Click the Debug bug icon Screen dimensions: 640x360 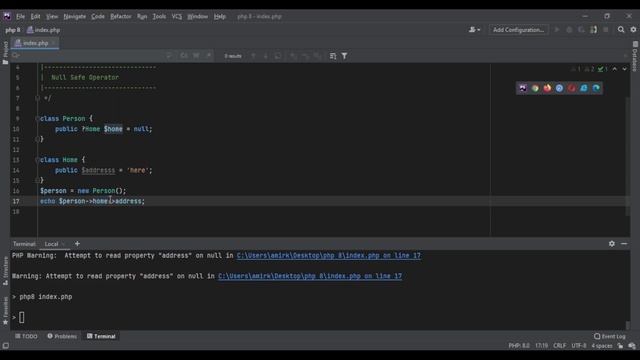click(569, 30)
